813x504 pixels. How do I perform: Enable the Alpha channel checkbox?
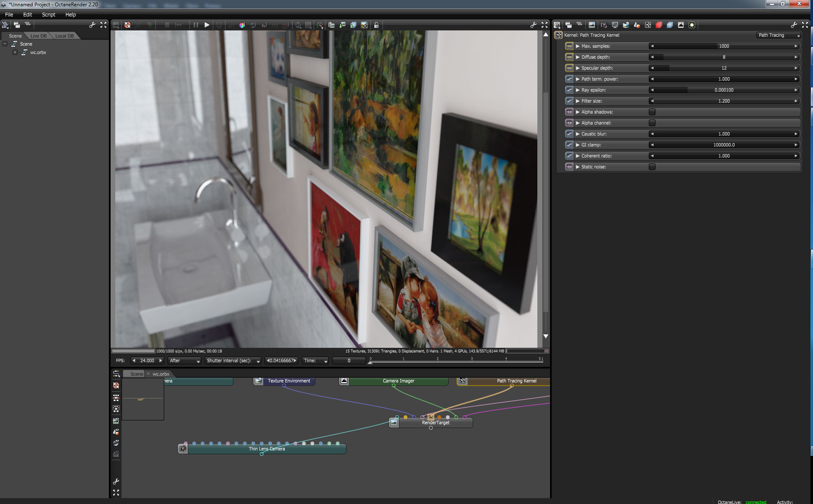pos(652,123)
